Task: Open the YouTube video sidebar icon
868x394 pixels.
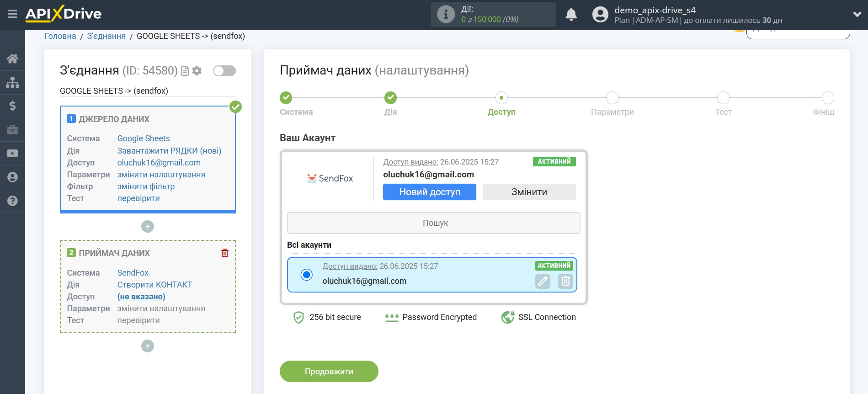Action: [x=12, y=154]
